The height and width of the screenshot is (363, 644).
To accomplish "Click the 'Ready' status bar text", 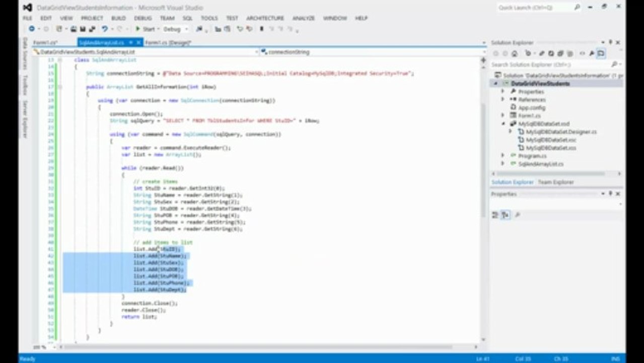I will click(x=28, y=358).
